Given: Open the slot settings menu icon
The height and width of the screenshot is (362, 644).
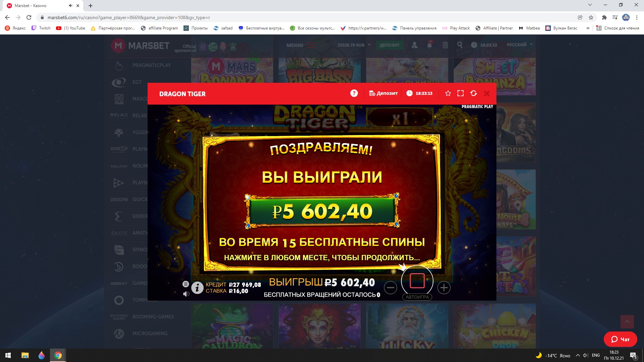Looking at the screenshot, I should pyautogui.click(x=185, y=284).
